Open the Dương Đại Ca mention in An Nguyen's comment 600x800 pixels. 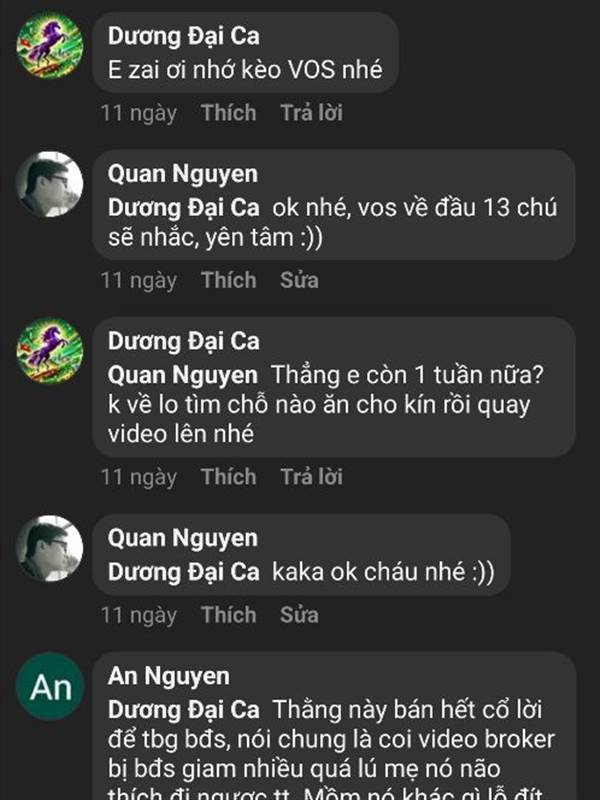pos(184,710)
